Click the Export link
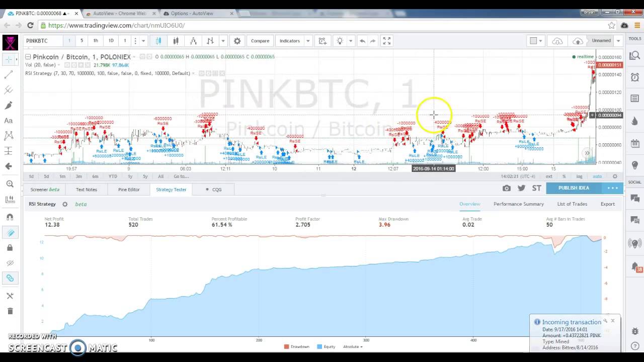Viewport: 644px width, 362px height. pyautogui.click(x=607, y=204)
